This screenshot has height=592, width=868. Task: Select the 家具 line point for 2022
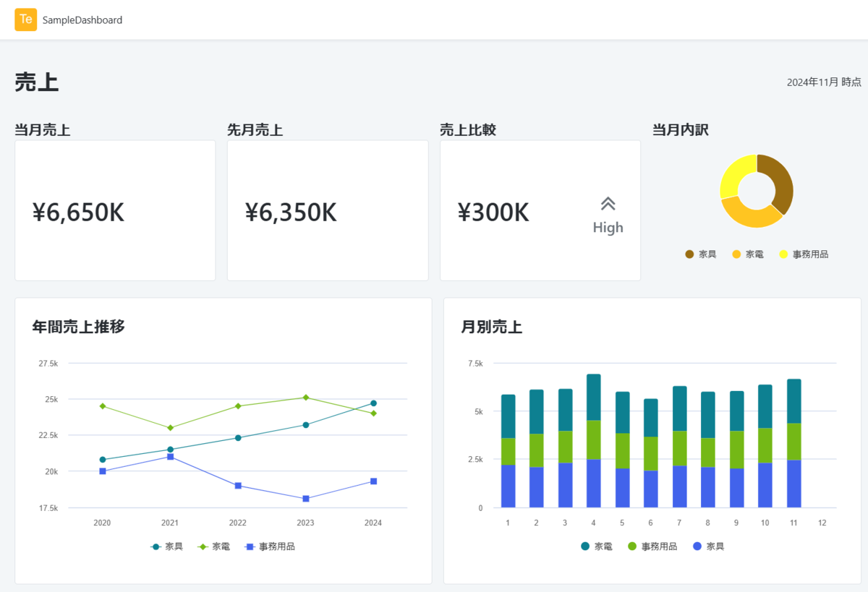[x=238, y=438]
